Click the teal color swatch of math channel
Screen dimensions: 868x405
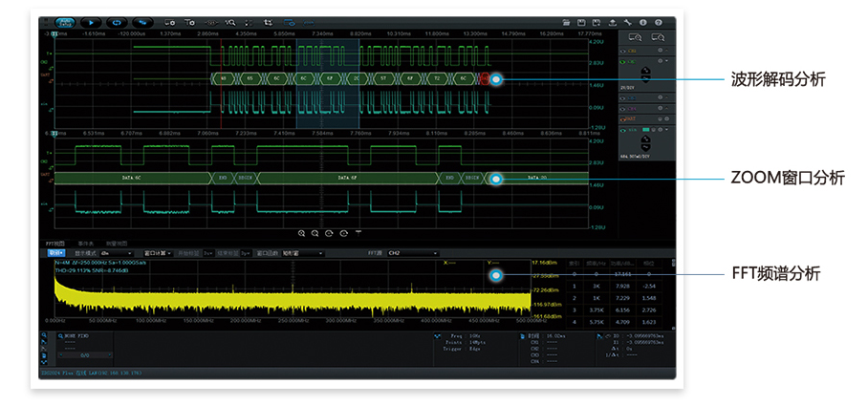point(645,130)
